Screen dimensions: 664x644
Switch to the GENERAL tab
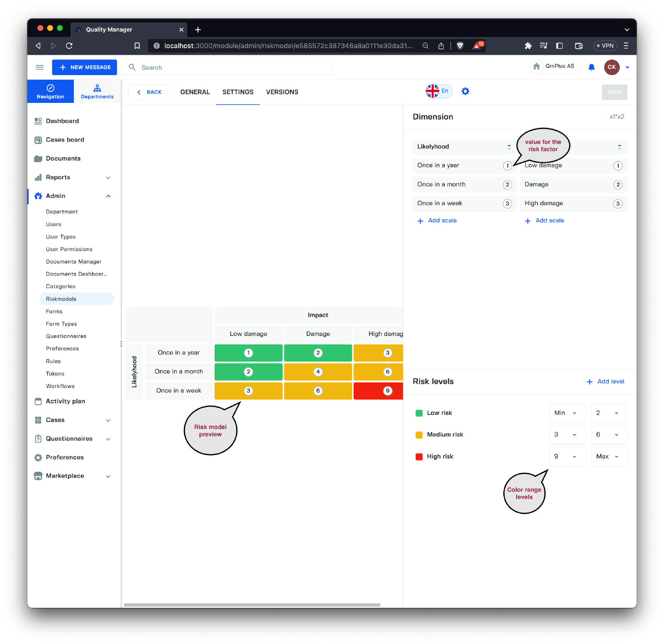tap(195, 92)
